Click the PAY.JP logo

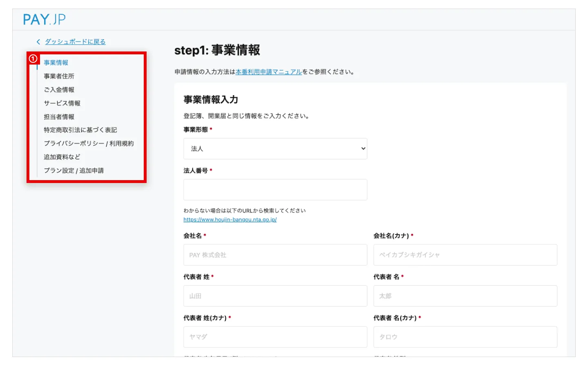tap(44, 19)
